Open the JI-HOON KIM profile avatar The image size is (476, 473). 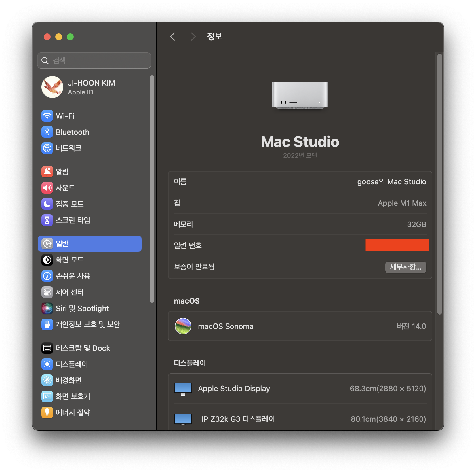[x=52, y=87]
